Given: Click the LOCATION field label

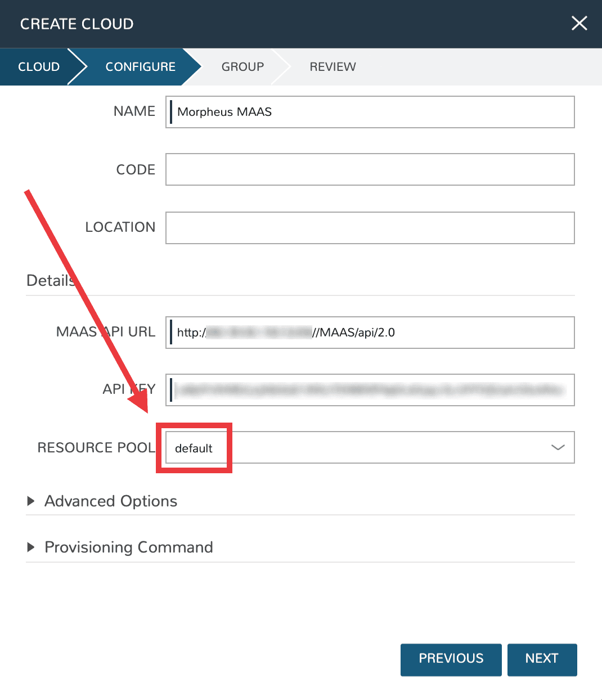Looking at the screenshot, I should (120, 227).
